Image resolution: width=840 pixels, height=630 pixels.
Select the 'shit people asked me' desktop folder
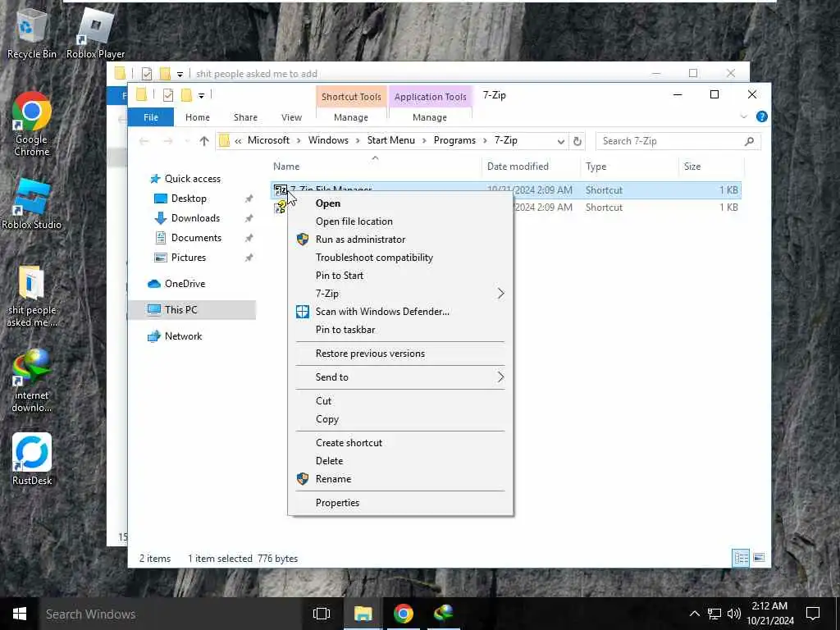pos(32,296)
